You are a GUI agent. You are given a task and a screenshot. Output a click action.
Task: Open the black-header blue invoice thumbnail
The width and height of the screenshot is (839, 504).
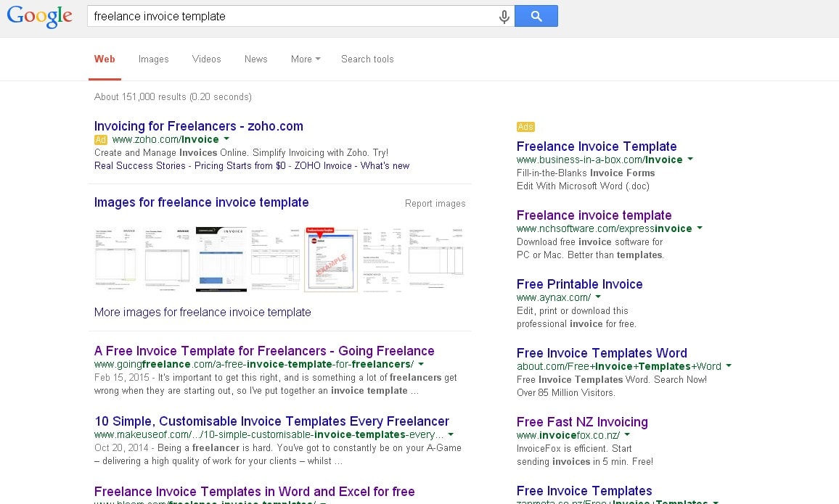coord(221,260)
